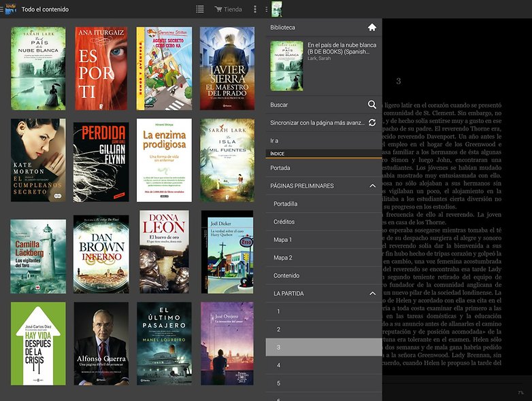Click the PÁGINAS PRELIMINARES heading
The image size is (532, 401).
(x=301, y=186)
